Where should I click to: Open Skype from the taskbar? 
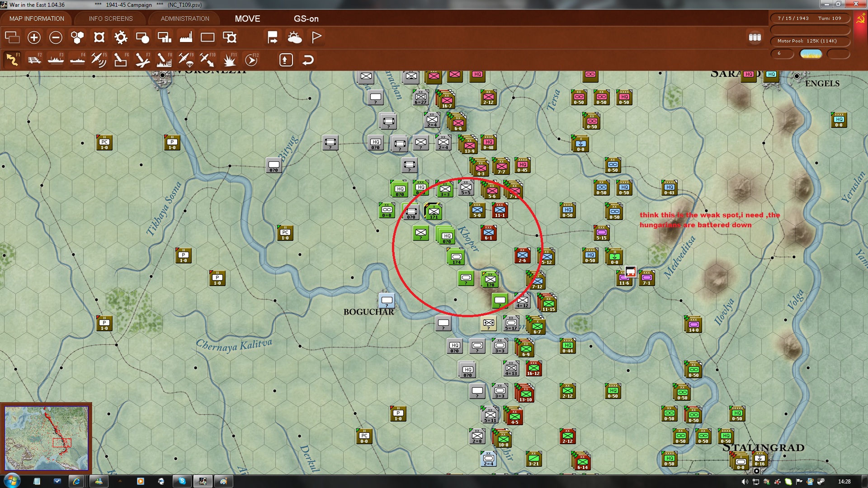point(182,481)
